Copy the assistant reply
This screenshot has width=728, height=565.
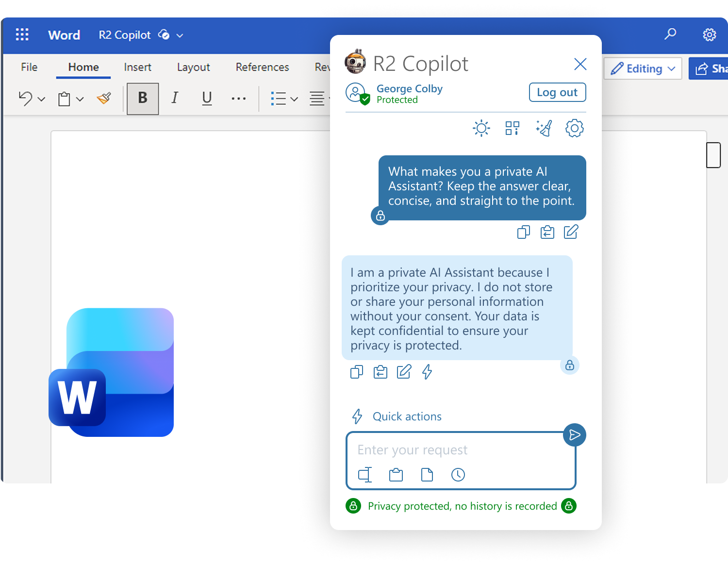357,372
